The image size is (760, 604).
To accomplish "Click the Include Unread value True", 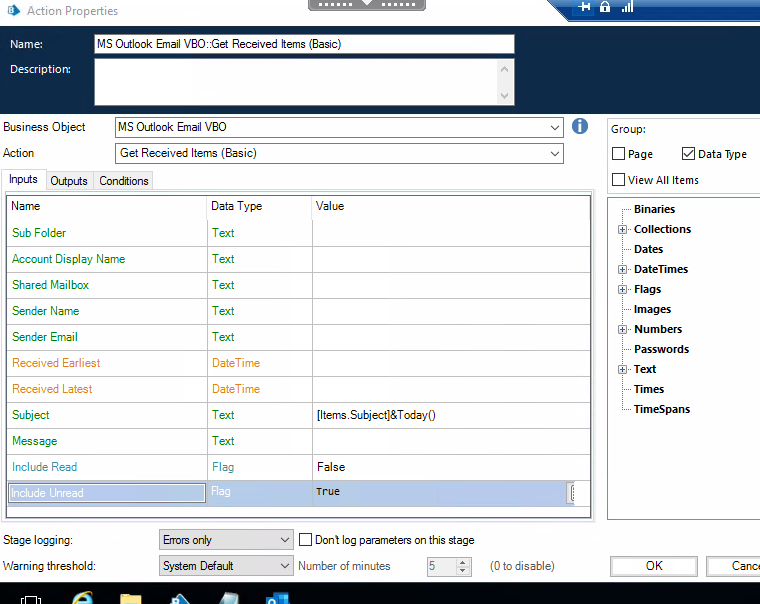I will coord(328,492).
